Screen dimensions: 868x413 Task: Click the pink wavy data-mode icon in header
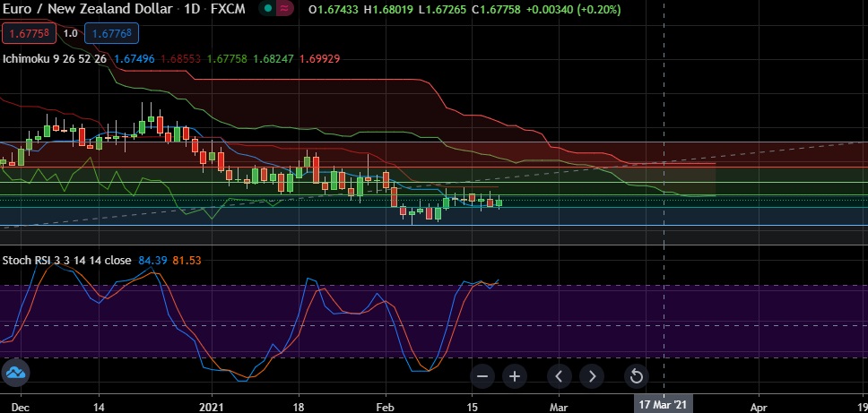pos(284,9)
